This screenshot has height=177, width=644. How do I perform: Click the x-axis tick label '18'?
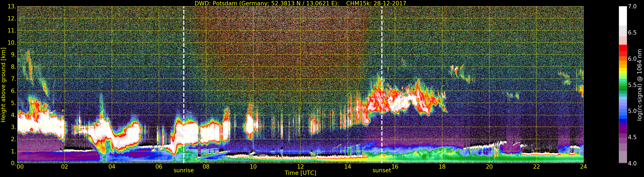pyautogui.click(x=442, y=166)
